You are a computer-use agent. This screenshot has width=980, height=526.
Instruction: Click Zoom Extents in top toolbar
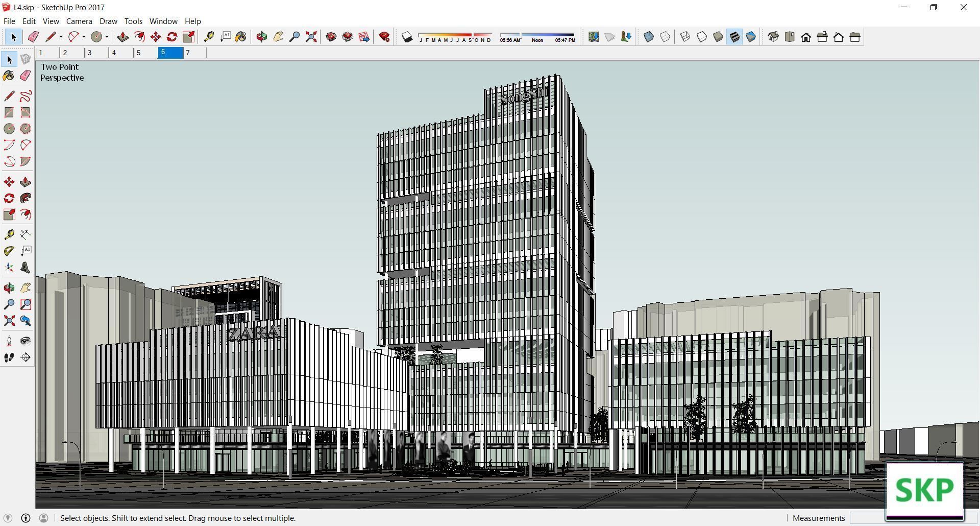[311, 37]
